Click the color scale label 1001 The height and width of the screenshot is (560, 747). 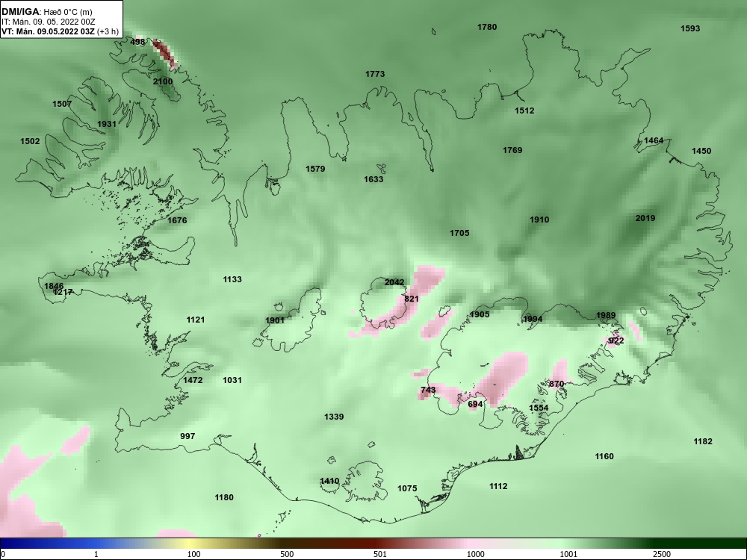pyautogui.click(x=568, y=554)
